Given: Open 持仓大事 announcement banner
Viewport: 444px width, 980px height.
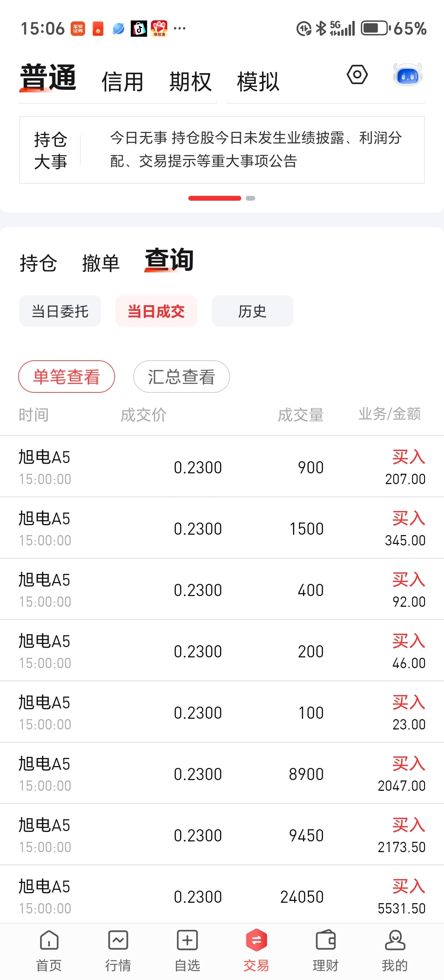Looking at the screenshot, I should coord(222,150).
